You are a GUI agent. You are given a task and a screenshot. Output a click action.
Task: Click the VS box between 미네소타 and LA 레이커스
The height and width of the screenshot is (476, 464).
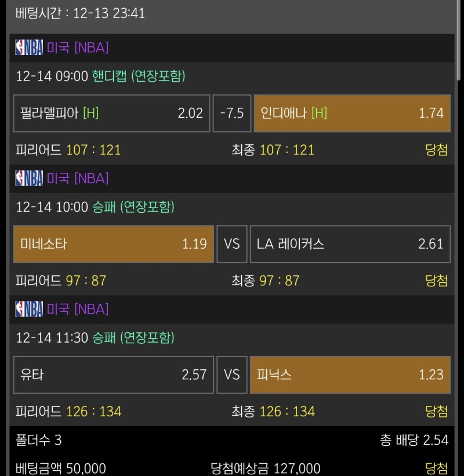pos(232,244)
